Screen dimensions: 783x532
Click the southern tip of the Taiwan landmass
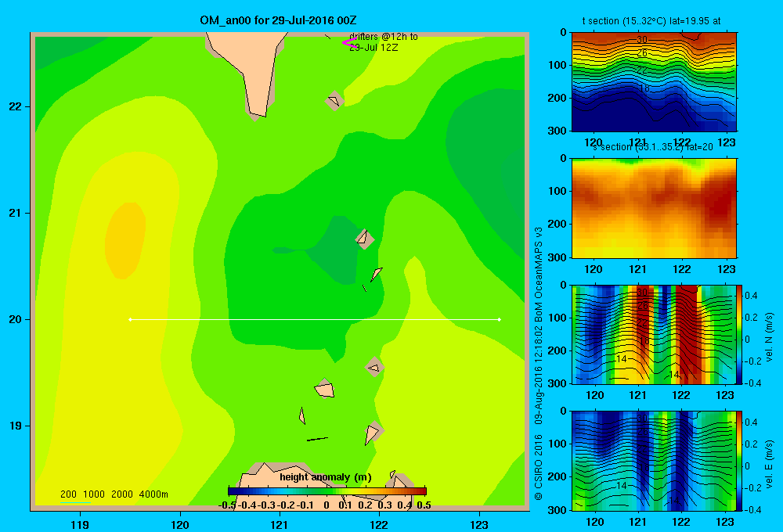(257, 113)
